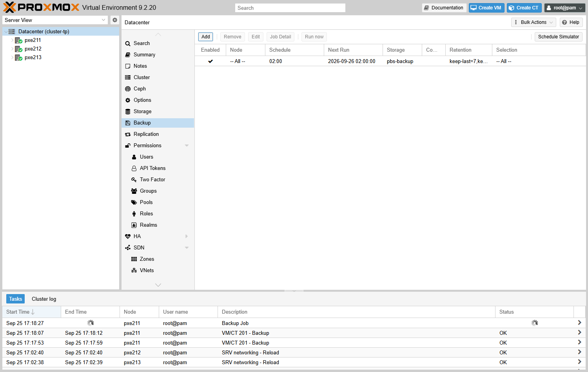Click the Create CT button

tap(524, 8)
